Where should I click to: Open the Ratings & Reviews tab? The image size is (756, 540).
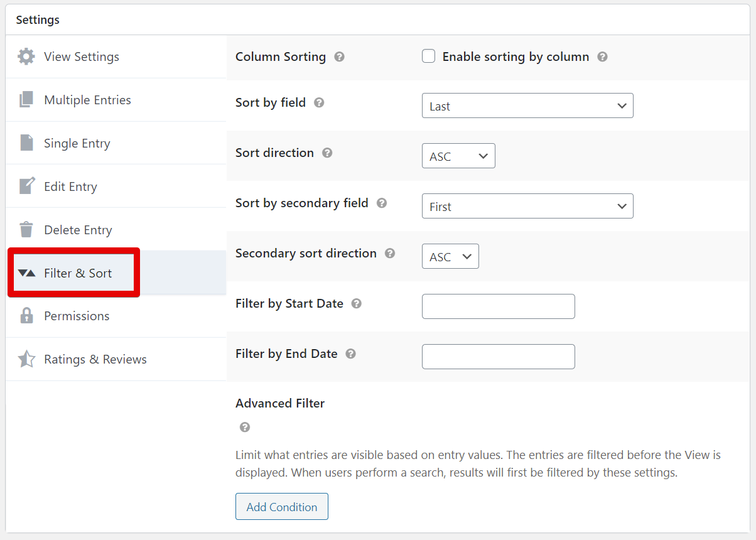[116, 359]
